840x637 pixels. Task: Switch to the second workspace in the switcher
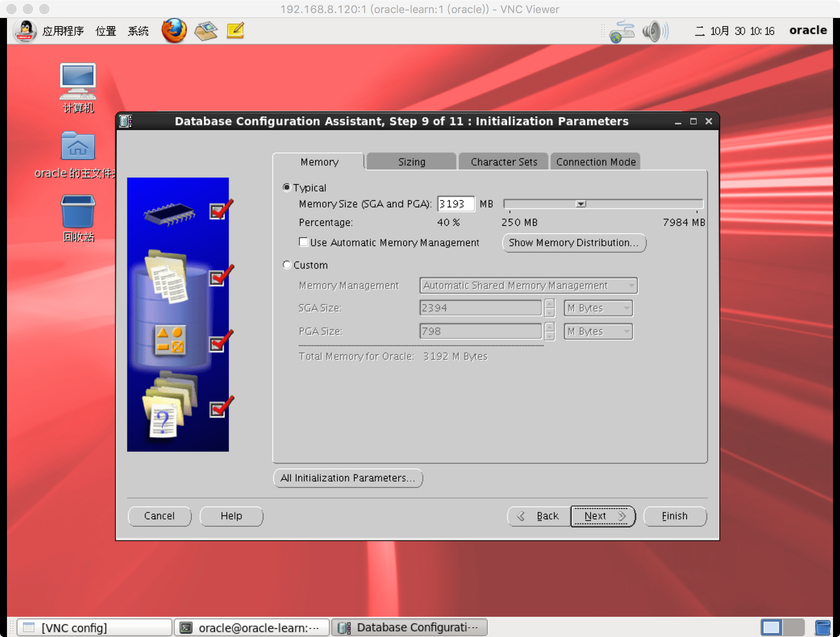coord(794,628)
